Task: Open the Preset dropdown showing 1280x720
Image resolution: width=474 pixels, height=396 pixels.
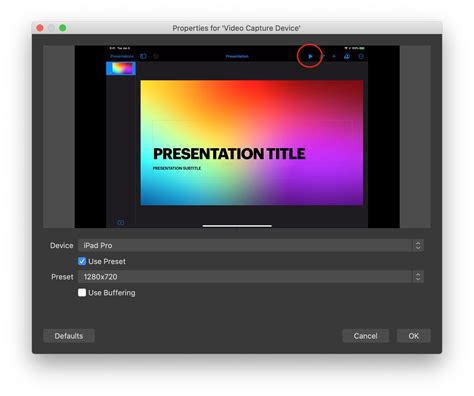Action: [251, 277]
